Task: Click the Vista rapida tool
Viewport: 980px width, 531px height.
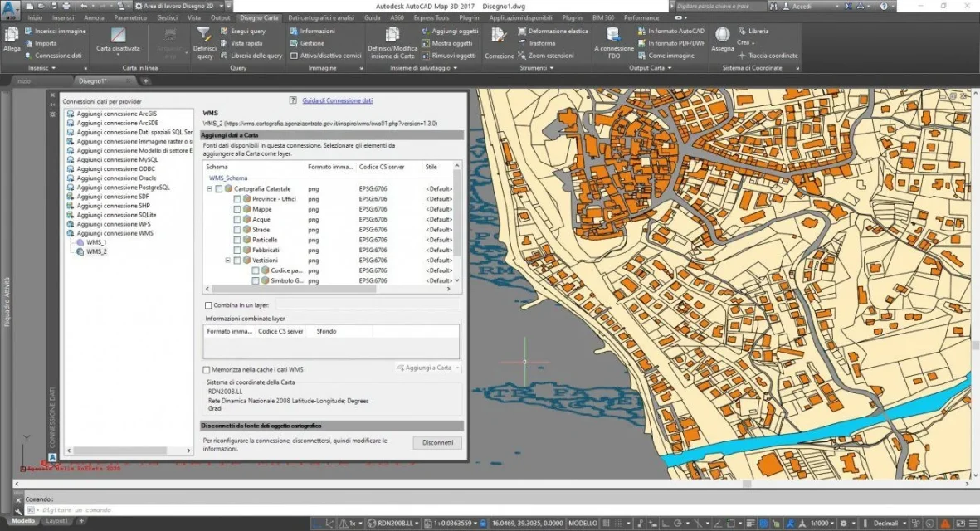Action: pyautogui.click(x=241, y=43)
